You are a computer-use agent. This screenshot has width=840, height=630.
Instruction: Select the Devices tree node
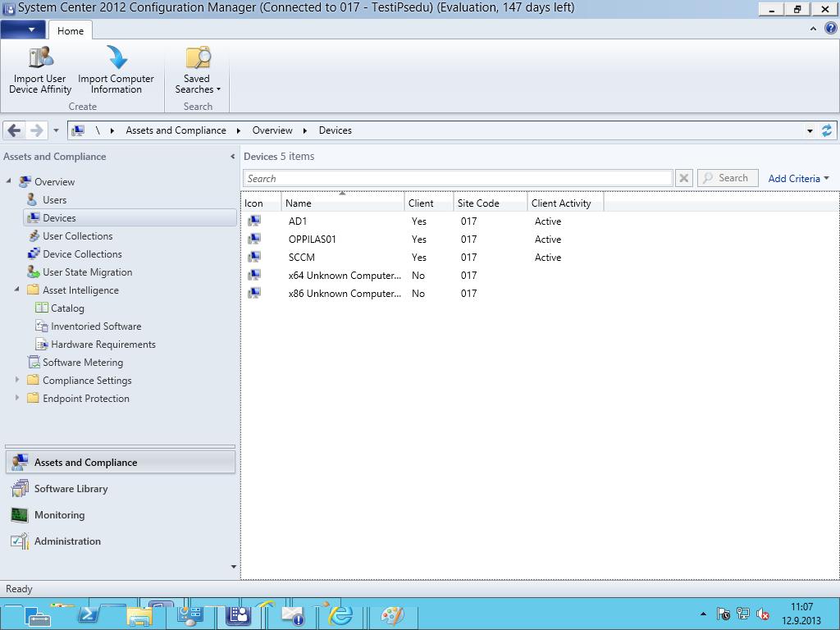tap(130, 218)
